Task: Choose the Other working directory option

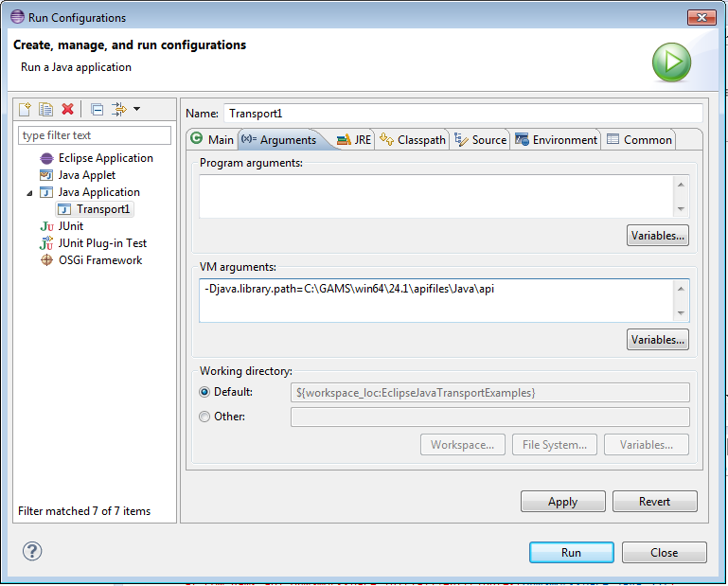Action: pos(204,417)
